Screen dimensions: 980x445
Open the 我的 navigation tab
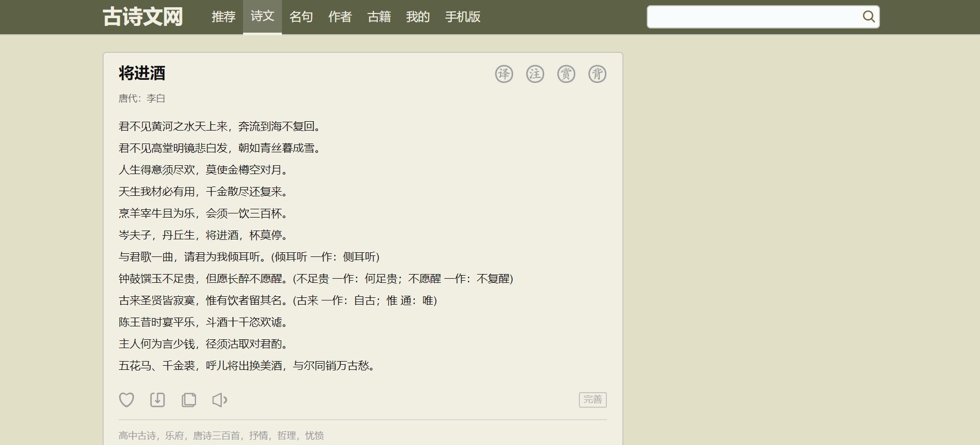(x=418, y=17)
